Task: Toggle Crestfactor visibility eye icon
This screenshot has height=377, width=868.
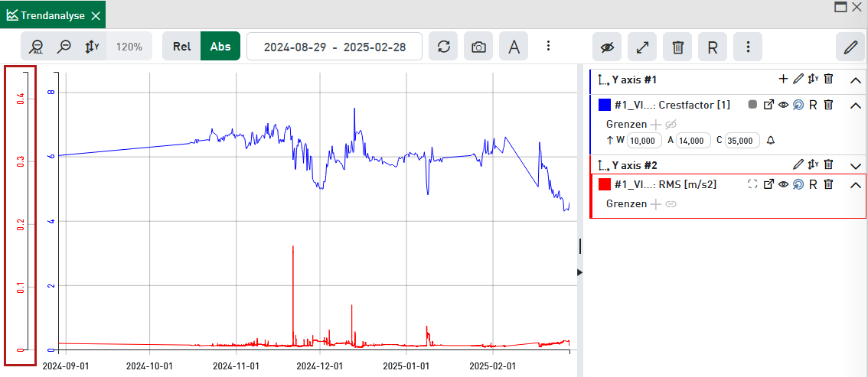Action: pyautogui.click(x=783, y=105)
